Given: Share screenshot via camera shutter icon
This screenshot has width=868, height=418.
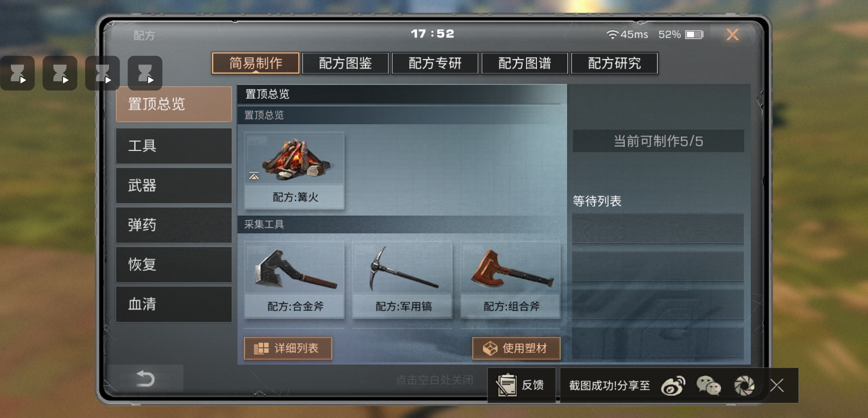Looking at the screenshot, I should point(744,386).
